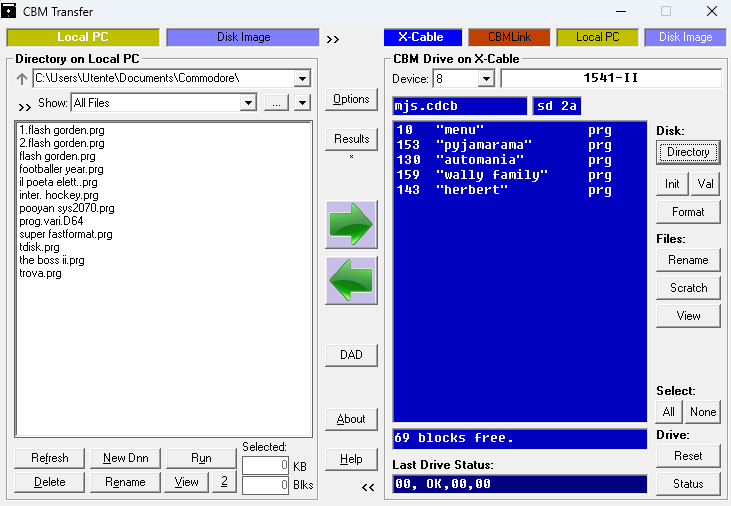The image size is (731, 506).
Task: Open the About dialog
Action: [351, 419]
